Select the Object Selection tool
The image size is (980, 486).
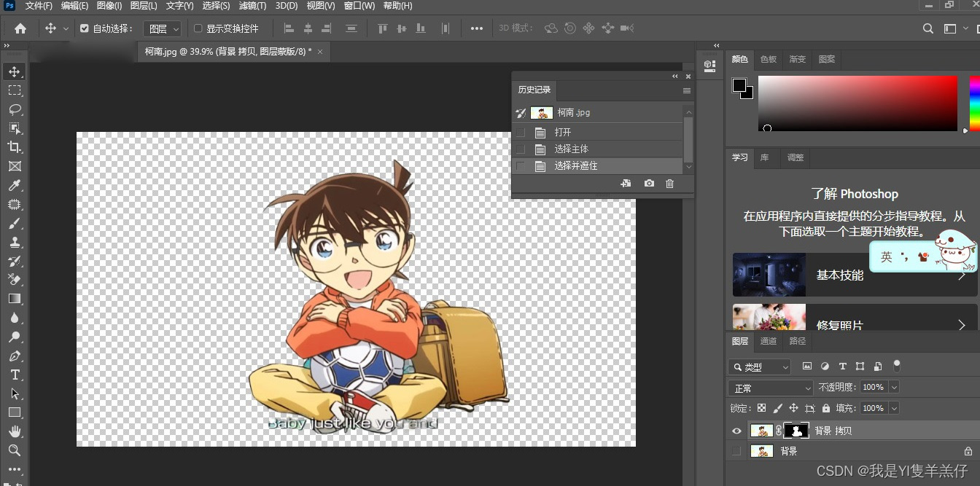point(15,128)
